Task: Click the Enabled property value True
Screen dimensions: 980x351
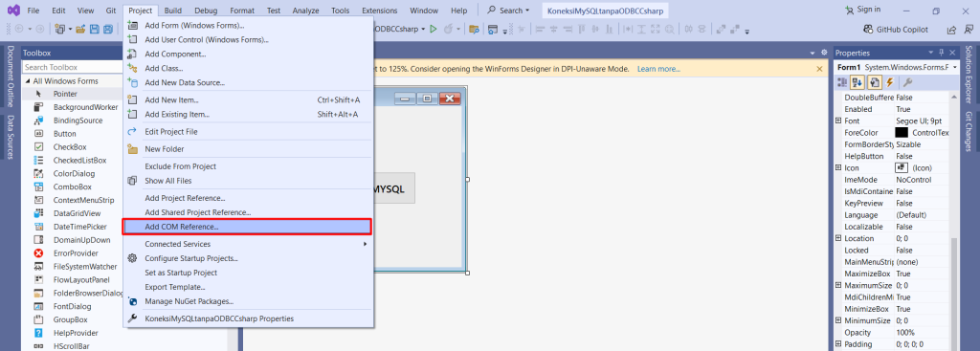Action: [x=902, y=109]
